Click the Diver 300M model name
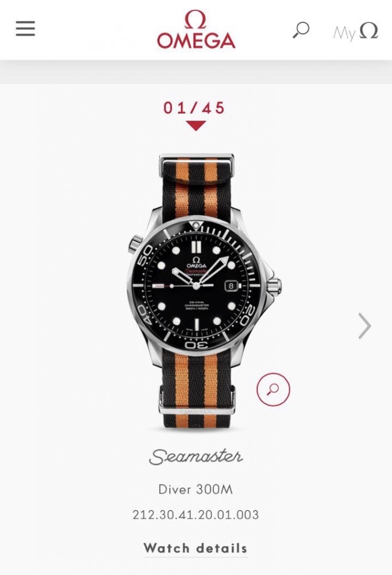The height and width of the screenshot is (575, 392). click(195, 489)
